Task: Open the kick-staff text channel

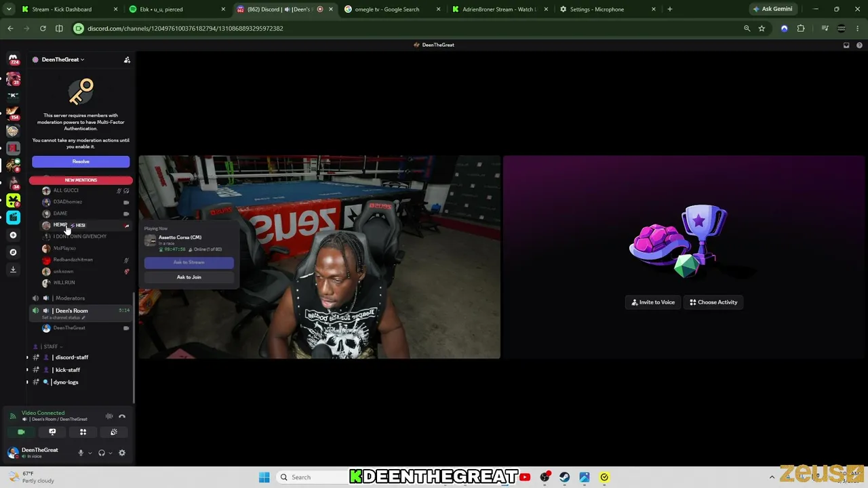Action: [x=67, y=370]
